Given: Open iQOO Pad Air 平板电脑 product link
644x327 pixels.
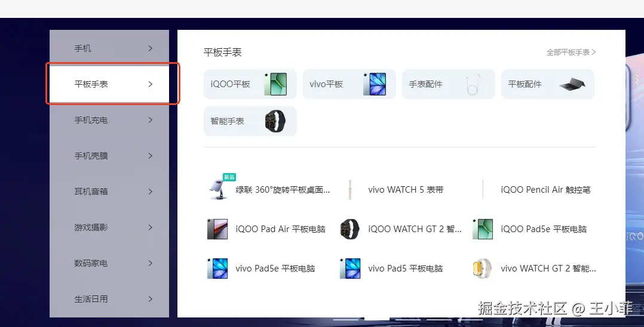Looking at the screenshot, I should (x=281, y=229).
